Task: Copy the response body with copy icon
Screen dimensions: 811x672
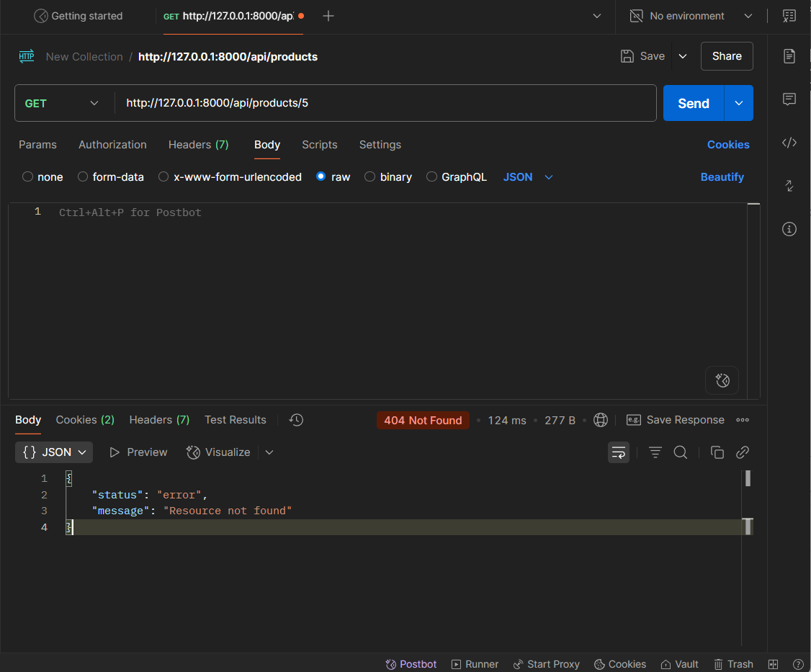Action: pos(717,452)
